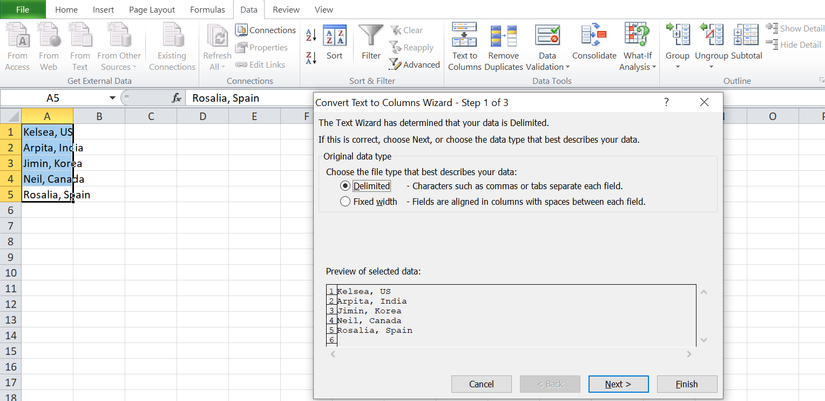Click Edit Links in Connections group
This screenshot has width=825, height=401.
(x=260, y=65)
